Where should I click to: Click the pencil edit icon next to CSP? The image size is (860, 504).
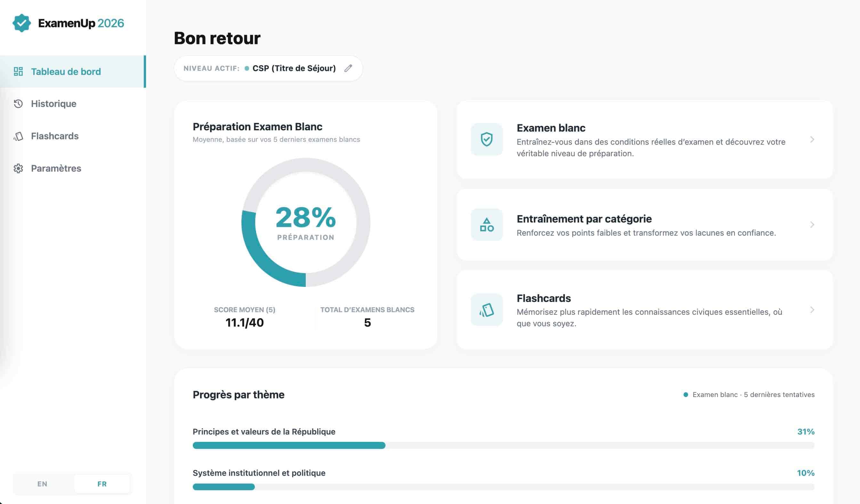coord(348,68)
